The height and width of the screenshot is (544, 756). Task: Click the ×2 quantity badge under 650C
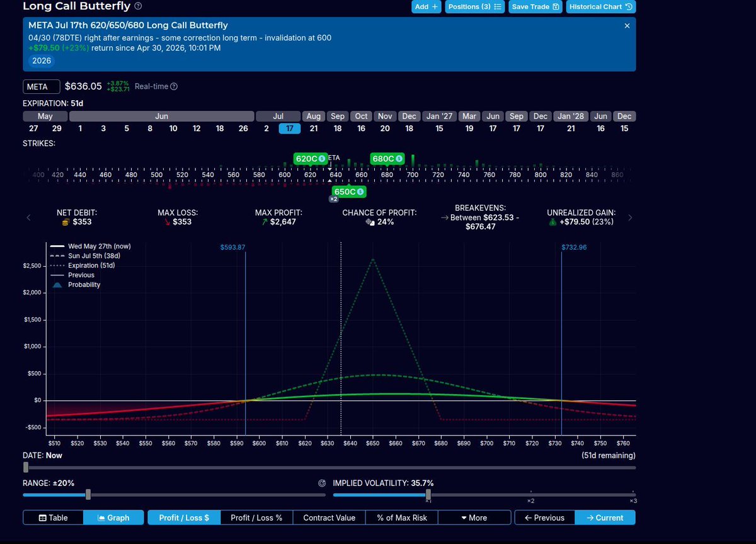point(334,199)
